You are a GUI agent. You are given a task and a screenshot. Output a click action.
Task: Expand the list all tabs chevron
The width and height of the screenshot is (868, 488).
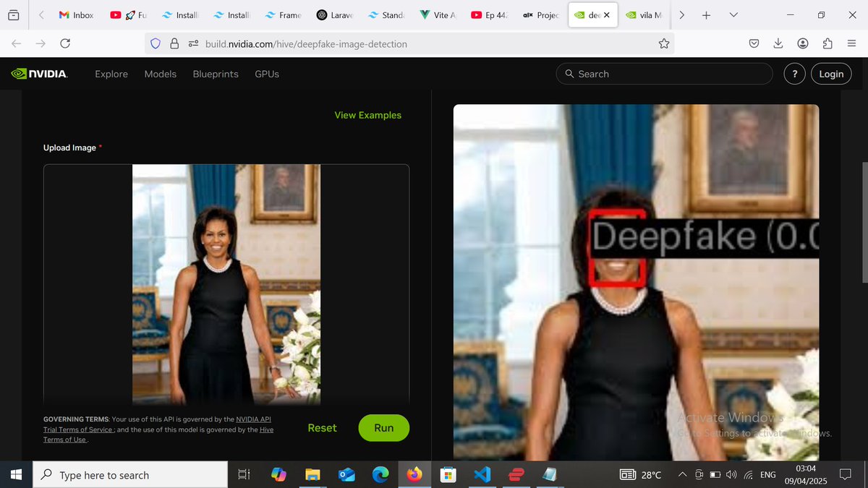(x=734, y=15)
